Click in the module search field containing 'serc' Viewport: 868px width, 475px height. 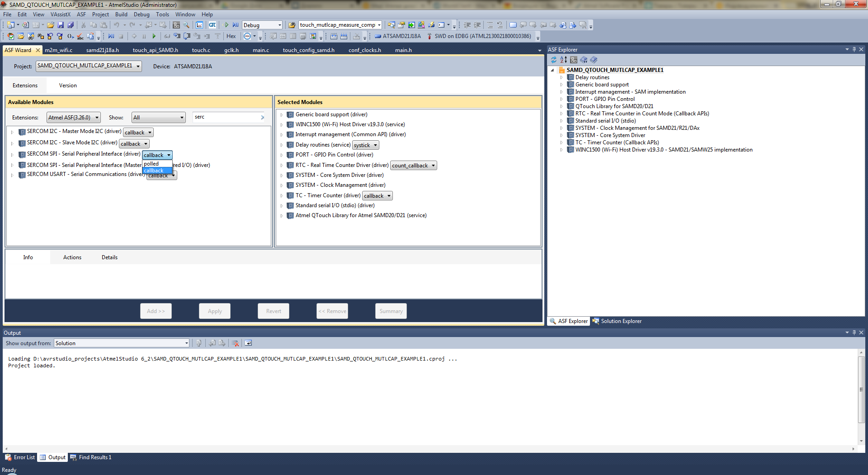click(226, 118)
